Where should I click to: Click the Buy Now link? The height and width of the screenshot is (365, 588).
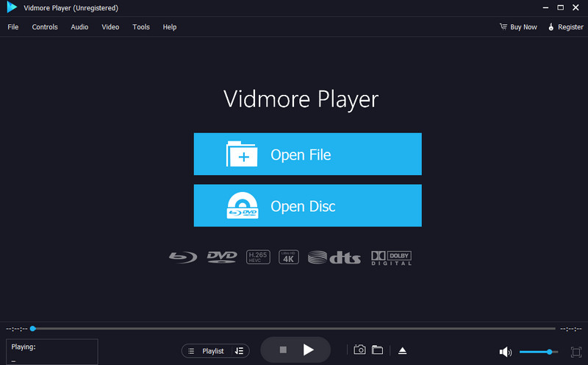518,27
